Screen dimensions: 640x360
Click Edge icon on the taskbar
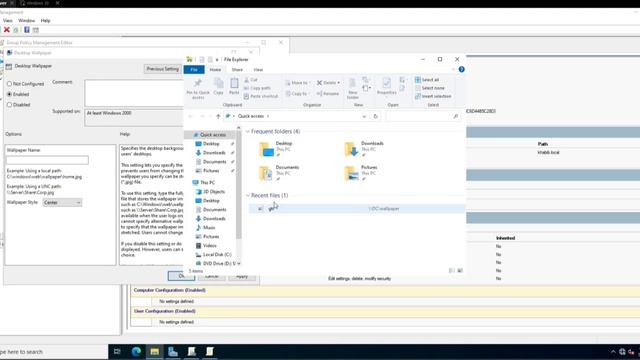[136, 351]
